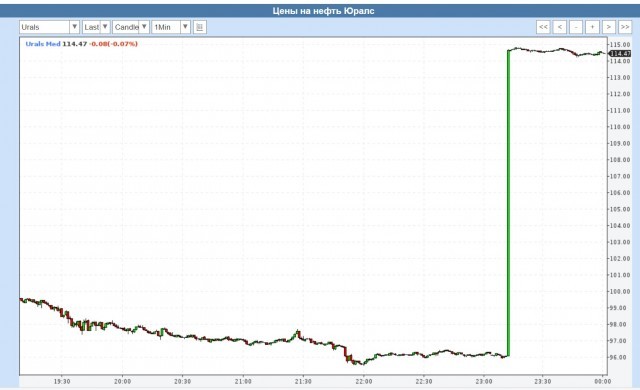Click the 20:00 time axis label
This screenshot has height=390, width=640.
pyautogui.click(x=122, y=381)
